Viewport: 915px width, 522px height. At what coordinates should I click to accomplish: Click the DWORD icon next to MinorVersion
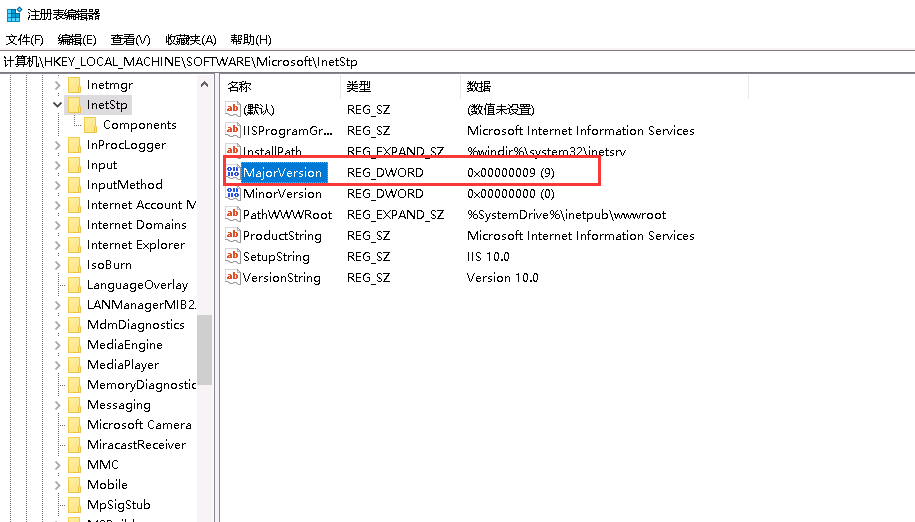(x=233, y=193)
